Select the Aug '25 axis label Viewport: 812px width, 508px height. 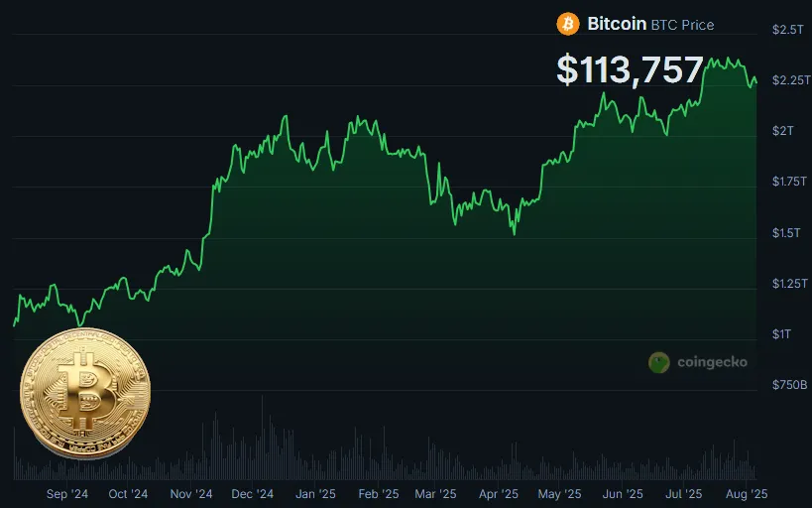pos(747,494)
